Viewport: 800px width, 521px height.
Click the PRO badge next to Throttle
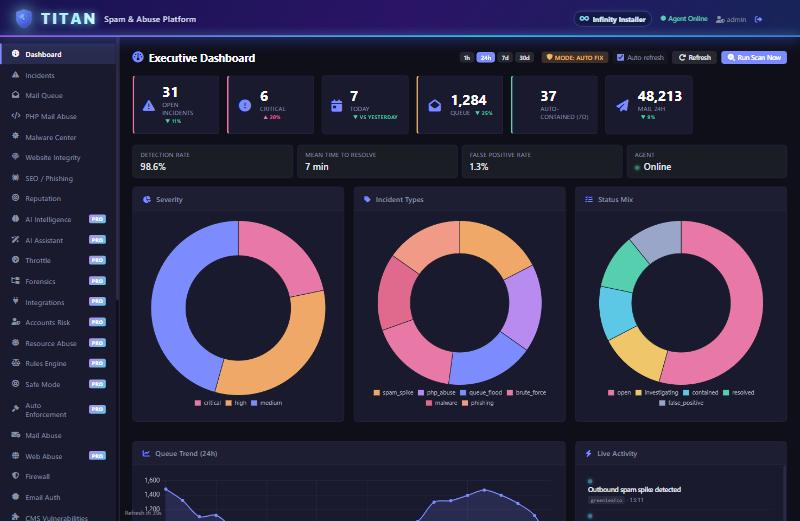97,260
